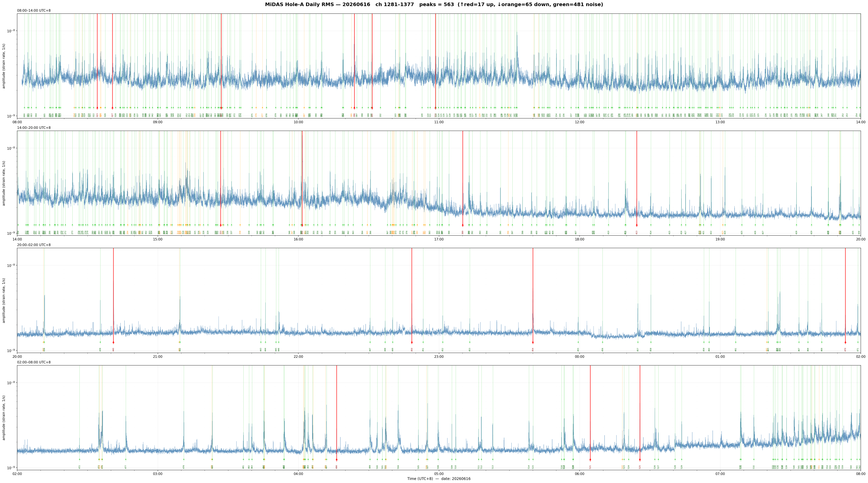Click the green peak label 447
This screenshot has width=868, height=483.
[x=370, y=350]
